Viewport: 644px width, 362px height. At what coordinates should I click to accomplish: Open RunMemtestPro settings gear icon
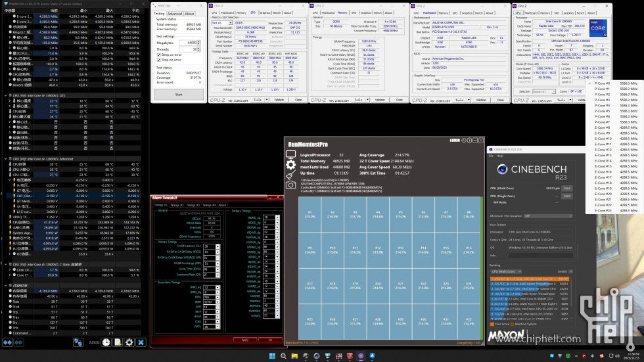point(290,165)
